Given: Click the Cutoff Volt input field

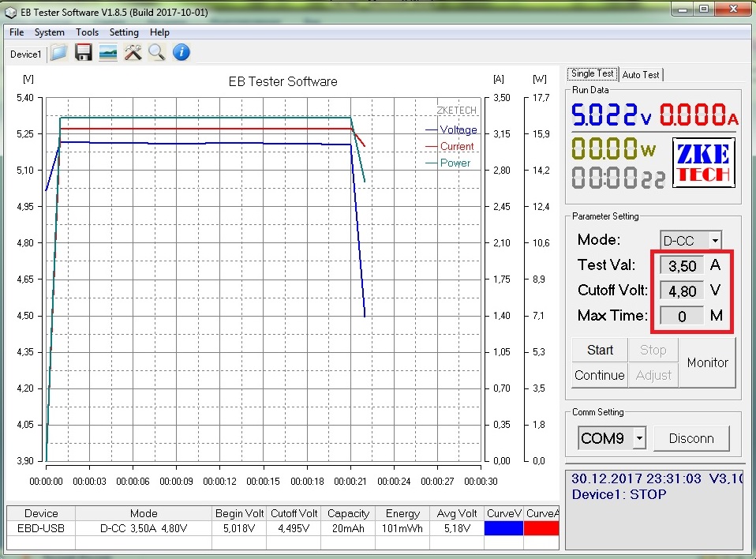Looking at the screenshot, I should pyautogui.click(x=682, y=291).
